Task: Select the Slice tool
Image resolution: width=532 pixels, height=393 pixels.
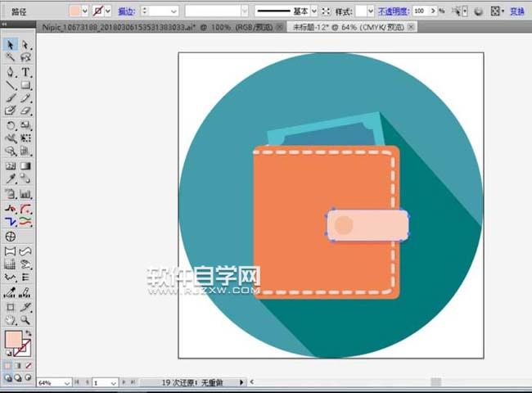Action: point(25,307)
